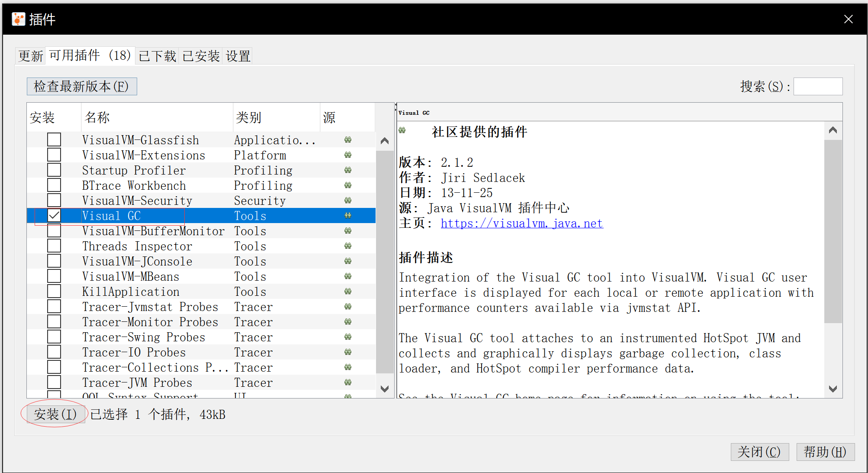868x473 pixels.
Task: Click the down scroll arrow of plugin list
Action: 384,389
